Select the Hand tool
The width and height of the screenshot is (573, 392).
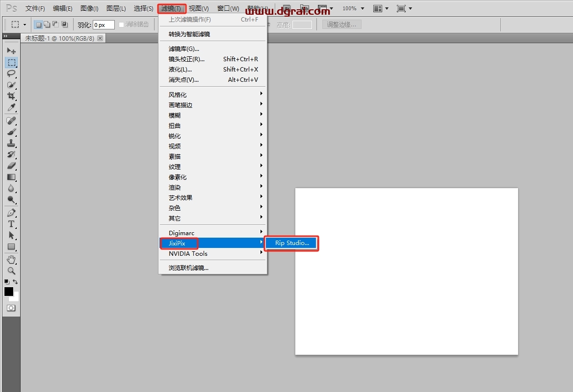11,260
